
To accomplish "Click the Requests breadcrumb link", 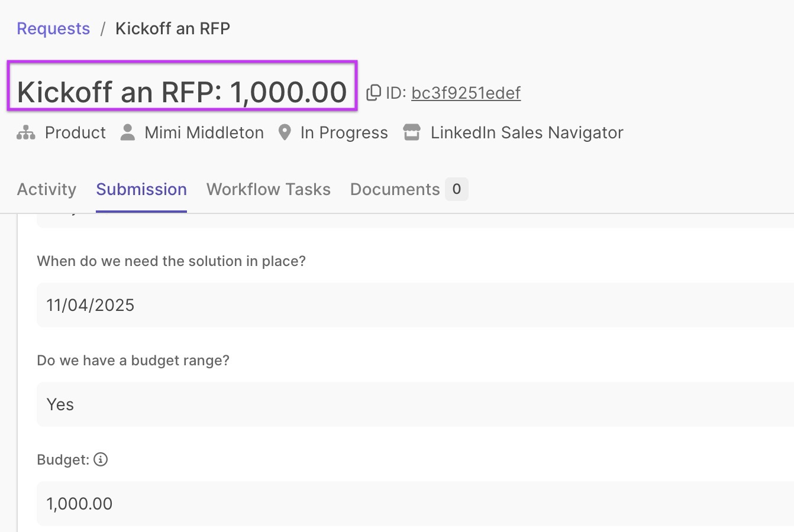I will point(53,28).
